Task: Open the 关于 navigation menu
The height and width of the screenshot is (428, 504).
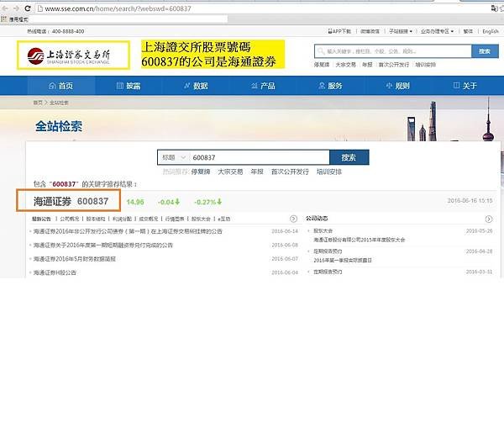Action: tap(465, 86)
